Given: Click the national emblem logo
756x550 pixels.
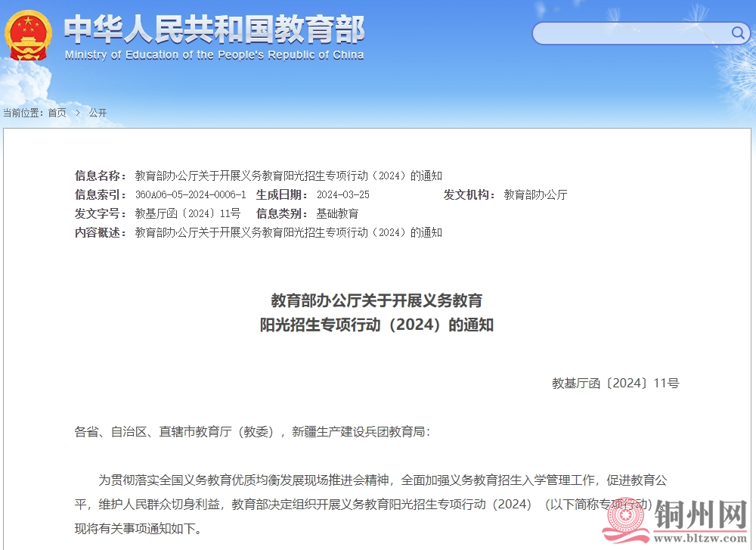Looking at the screenshot, I should pos(27,34).
